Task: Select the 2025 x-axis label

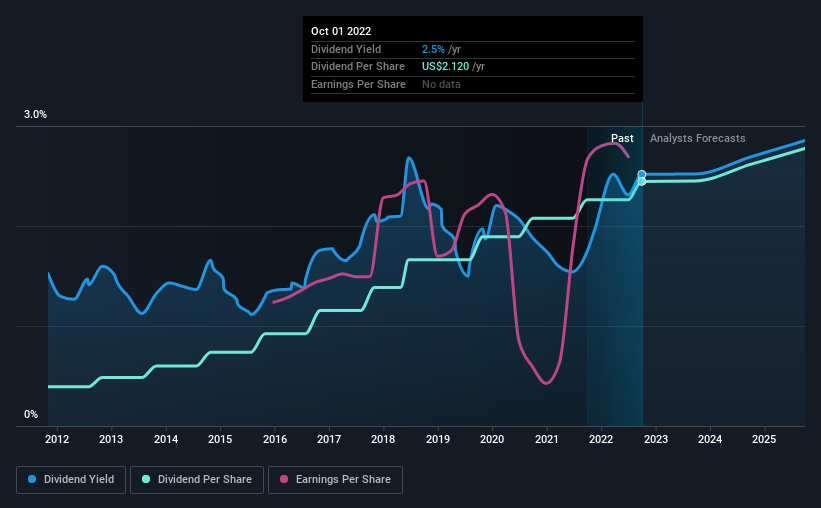Action: point(764,439)
